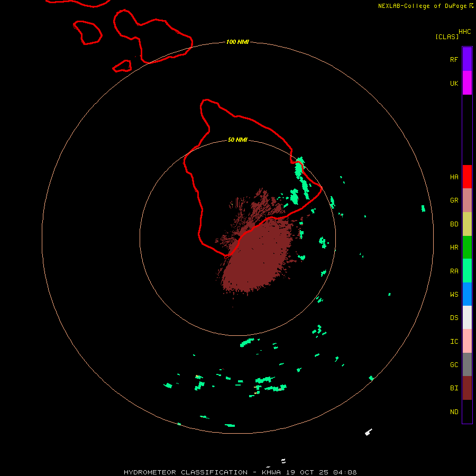
Task: Click the HA legend label
Action: (454, 177)
